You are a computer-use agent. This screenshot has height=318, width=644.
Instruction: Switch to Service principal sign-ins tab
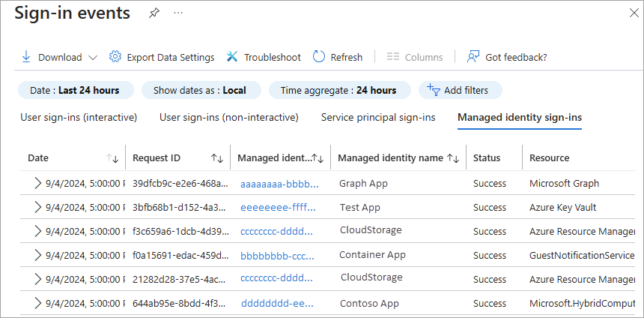[378, 118]
